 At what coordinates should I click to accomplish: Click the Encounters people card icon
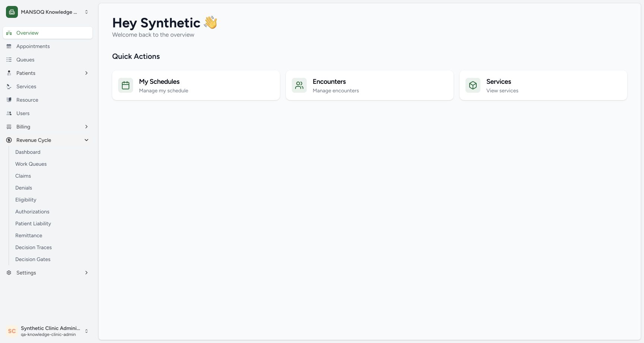pos(299,85)
